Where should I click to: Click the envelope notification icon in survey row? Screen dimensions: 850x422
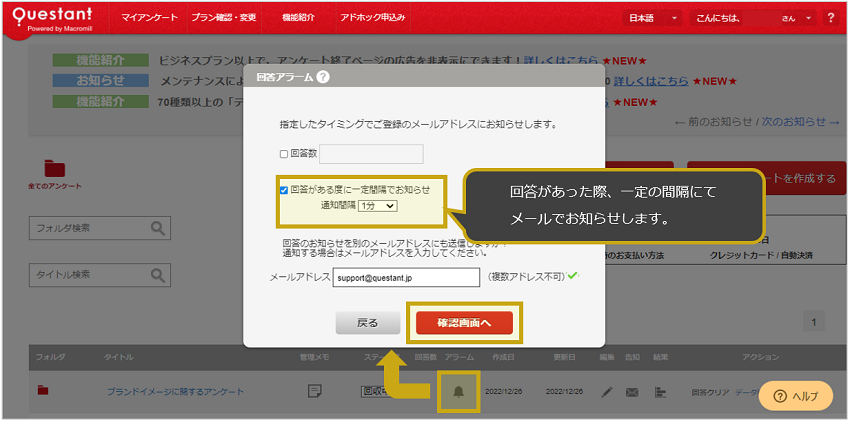point(632,392)
